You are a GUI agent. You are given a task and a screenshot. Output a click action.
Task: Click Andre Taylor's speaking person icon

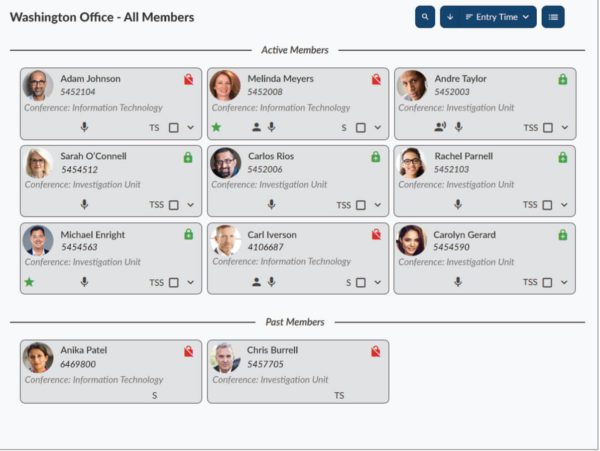pyautogui.click(x=440, y=127)
